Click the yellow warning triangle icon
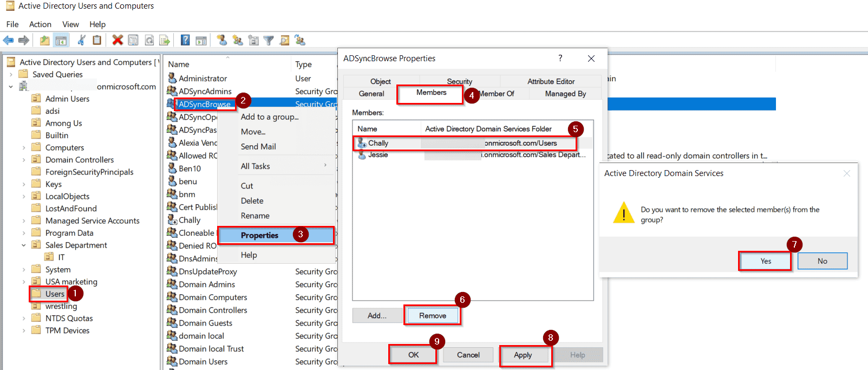Viewport: 868px width, 370px height. pos(624,212)
